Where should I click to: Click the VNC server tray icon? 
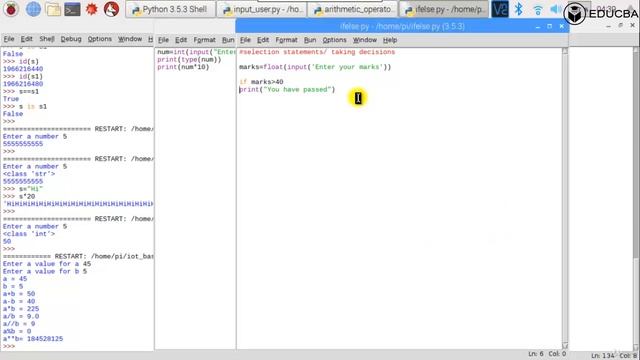500,9
